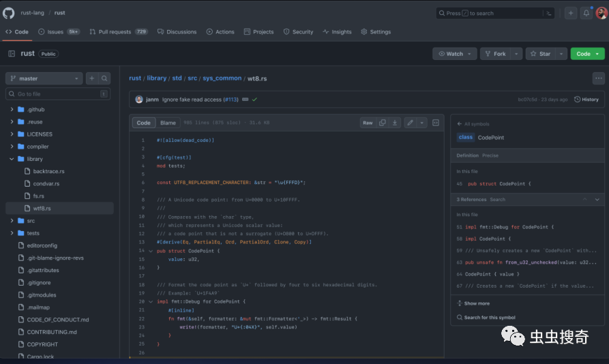This screenshot has height=364, width=609.
Task: Click the #113 pull request link
Action: [x=231, y=100]
